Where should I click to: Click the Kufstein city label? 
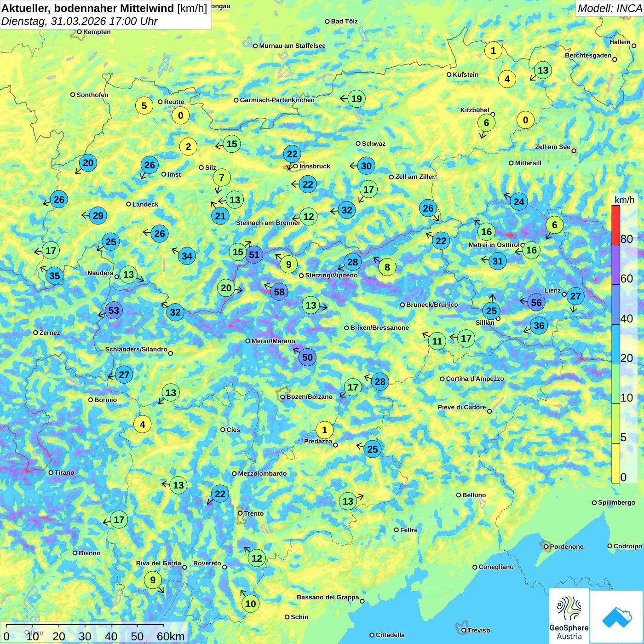pos(466,75)
